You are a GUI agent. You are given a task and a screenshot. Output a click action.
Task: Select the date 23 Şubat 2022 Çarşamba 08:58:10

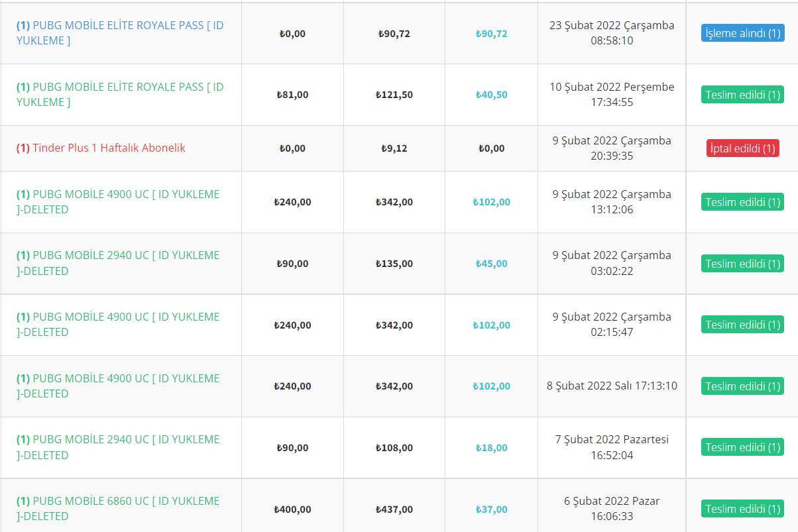click(612, 33)
